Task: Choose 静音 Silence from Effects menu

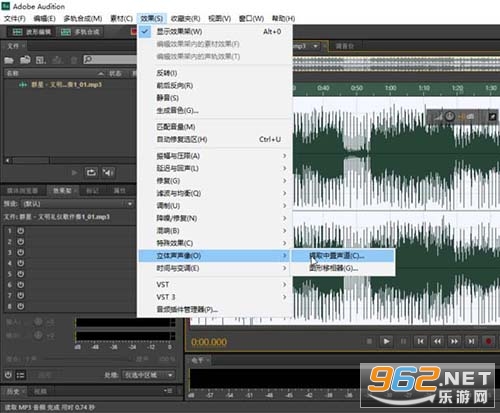Action: [x=215, y=98]
